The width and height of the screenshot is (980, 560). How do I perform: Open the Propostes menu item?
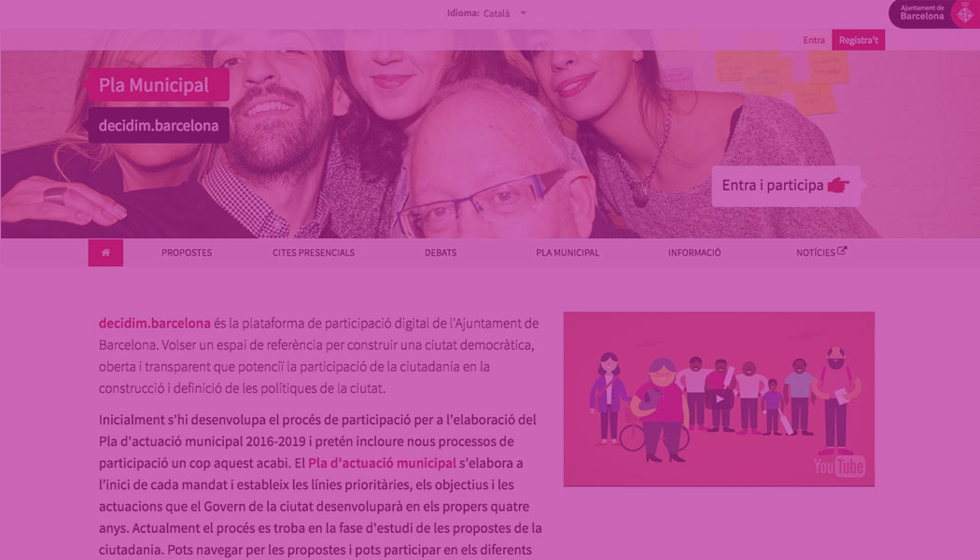187,253
